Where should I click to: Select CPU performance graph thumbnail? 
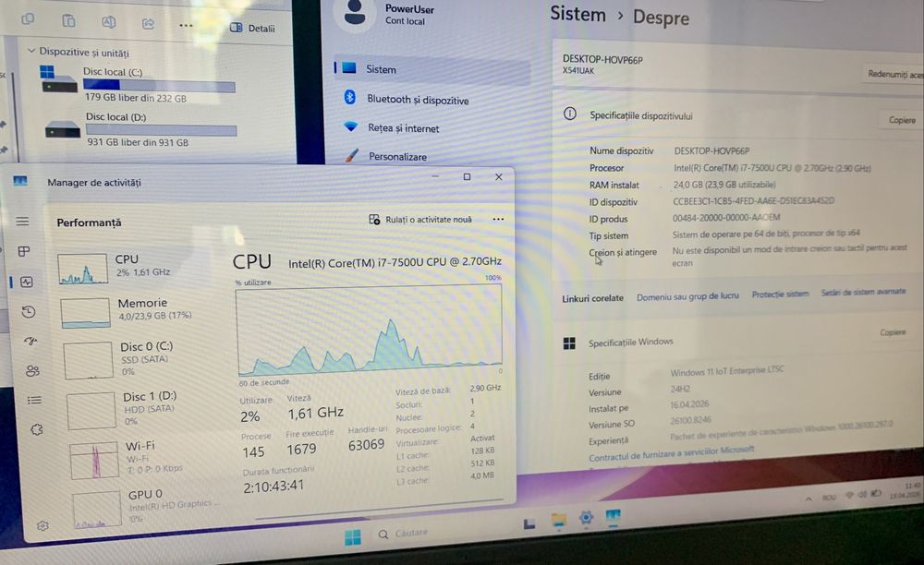coord(82,269)
